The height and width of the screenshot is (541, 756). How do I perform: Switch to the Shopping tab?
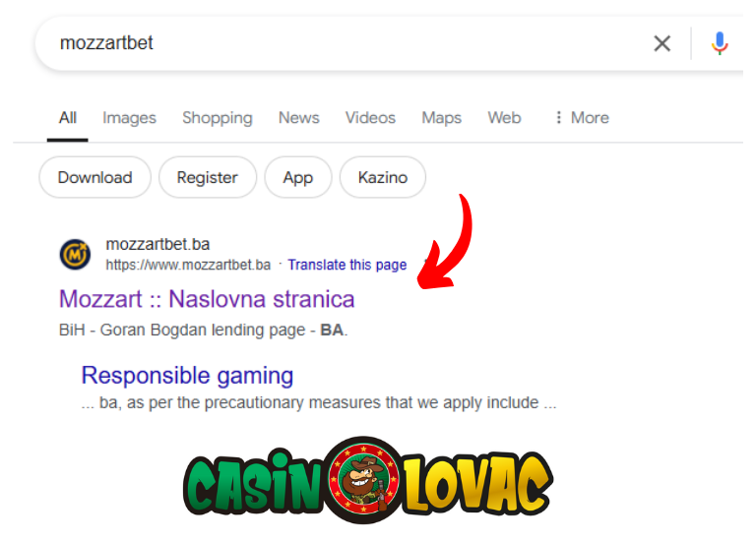218,118
